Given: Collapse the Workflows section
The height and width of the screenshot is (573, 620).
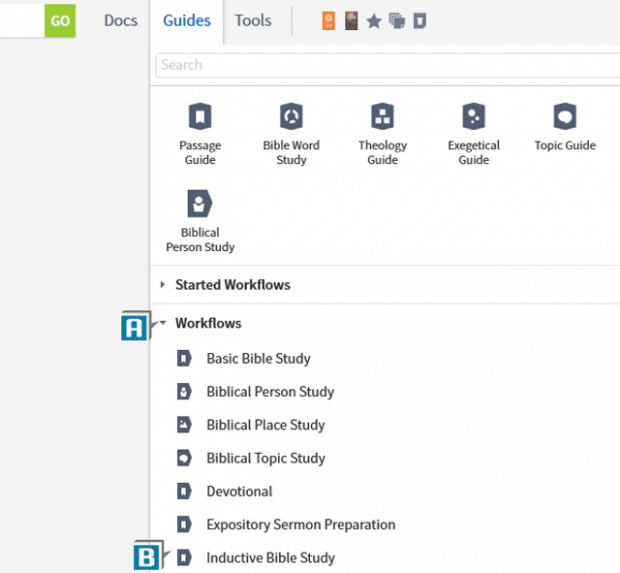Looking at the screenshot, I should 163,323.
